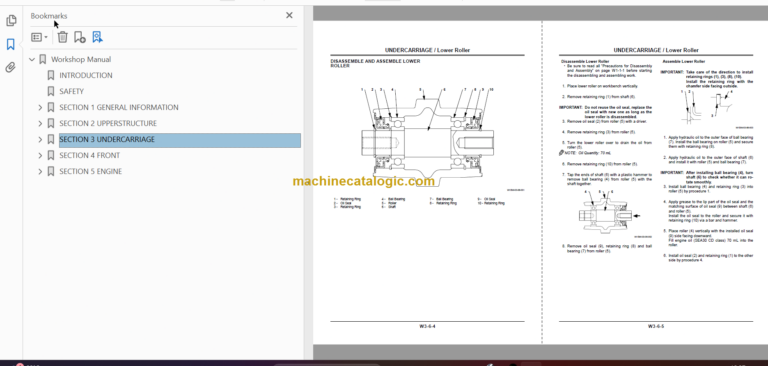Delete the selected bookmark with trash icon
Image resolution: width=768 pixels, height=366 pixels.
coord(62,37)
